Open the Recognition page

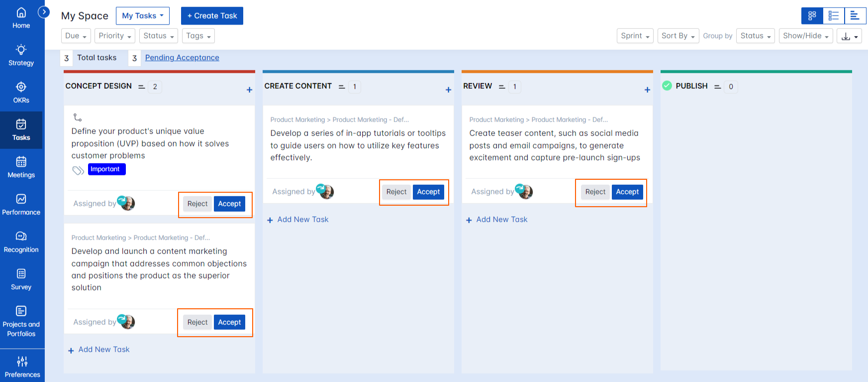pos(21,242)
